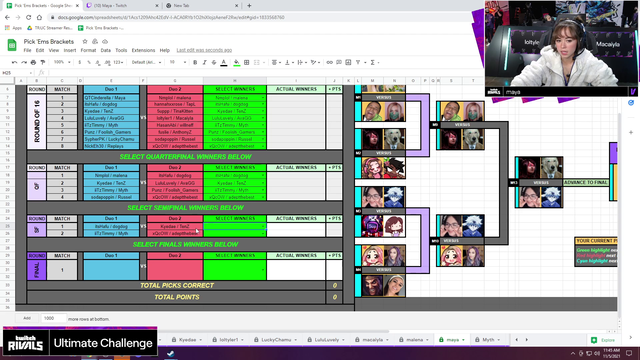Go back in browser history
The image size is (640, 360).
coord(7,18)
